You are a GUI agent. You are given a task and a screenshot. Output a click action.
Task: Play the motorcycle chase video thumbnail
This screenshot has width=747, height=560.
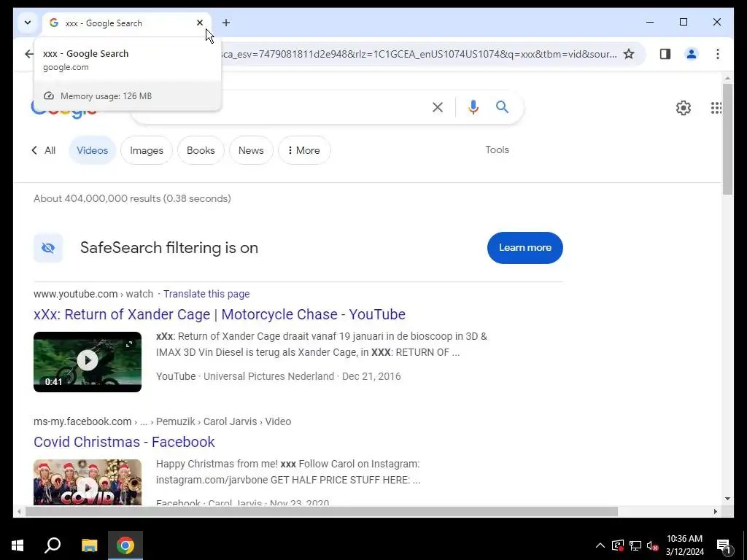click(x=88, y=362)
